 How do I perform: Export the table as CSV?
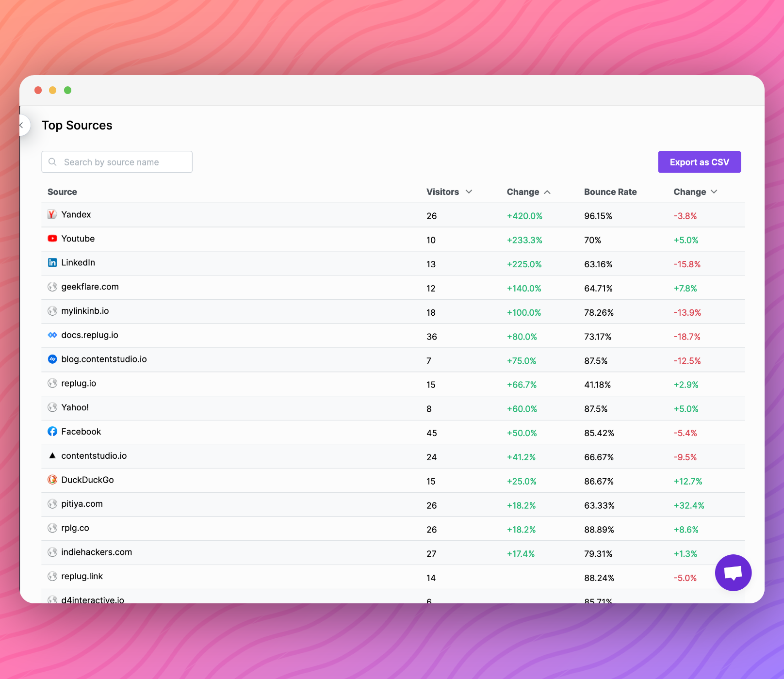point(699,162)
